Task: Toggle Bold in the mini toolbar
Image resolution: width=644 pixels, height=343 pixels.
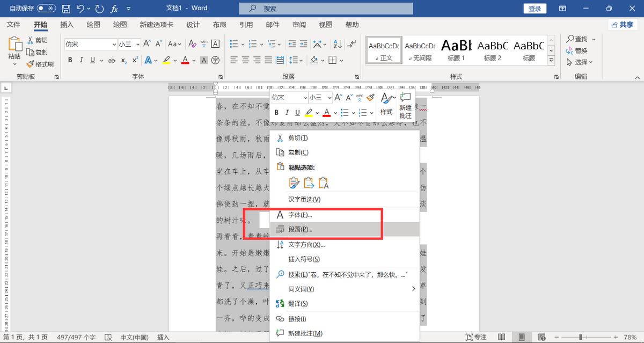Action: coord(276,112)
